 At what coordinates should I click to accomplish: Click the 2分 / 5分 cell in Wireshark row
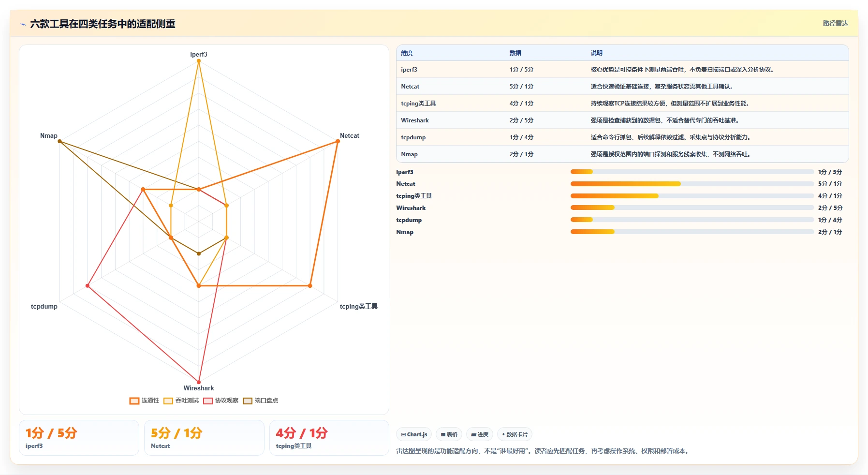(521, 120)
